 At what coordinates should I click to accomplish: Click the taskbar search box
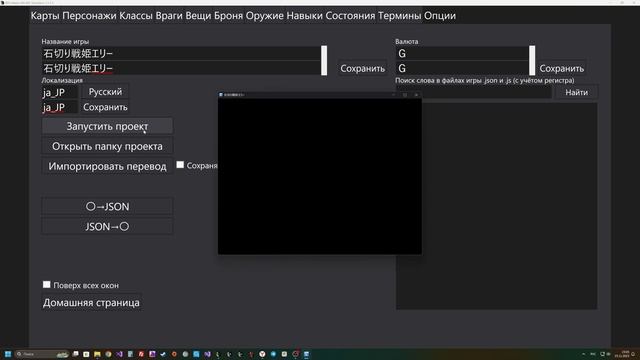point(42,354)
